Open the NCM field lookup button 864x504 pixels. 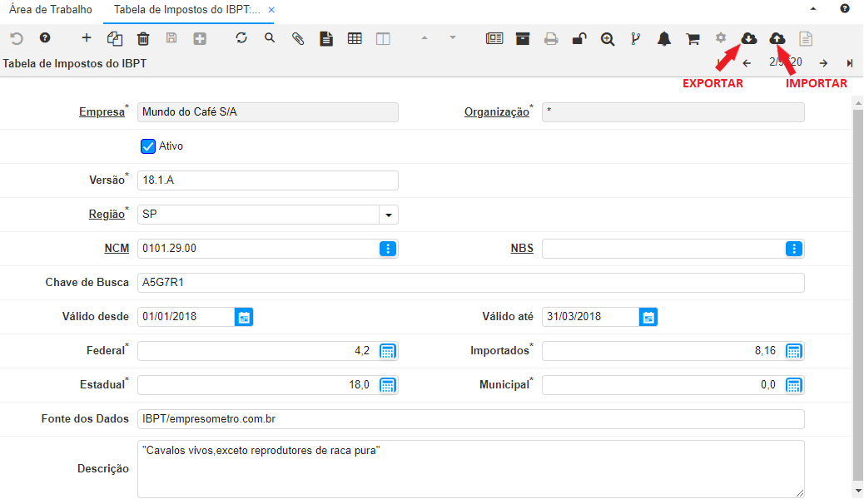click(x=388, y=249)
